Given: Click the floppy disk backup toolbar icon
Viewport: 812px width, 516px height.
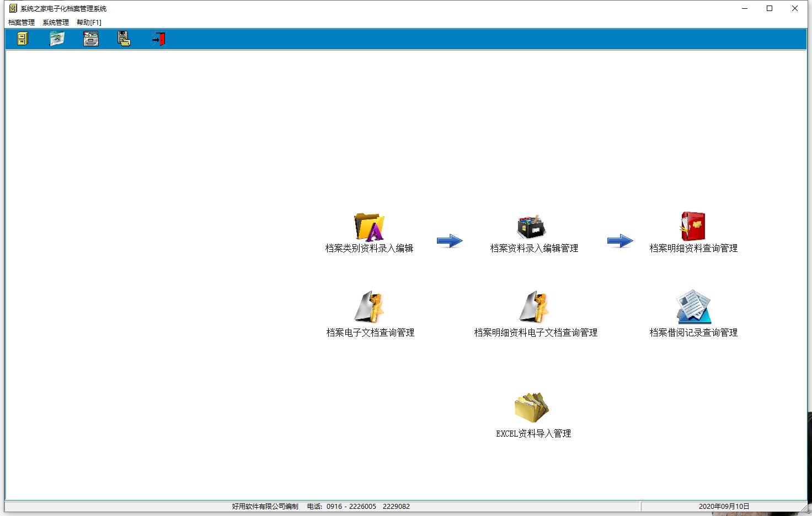Looking at the screenshot, I should (124, 39).
